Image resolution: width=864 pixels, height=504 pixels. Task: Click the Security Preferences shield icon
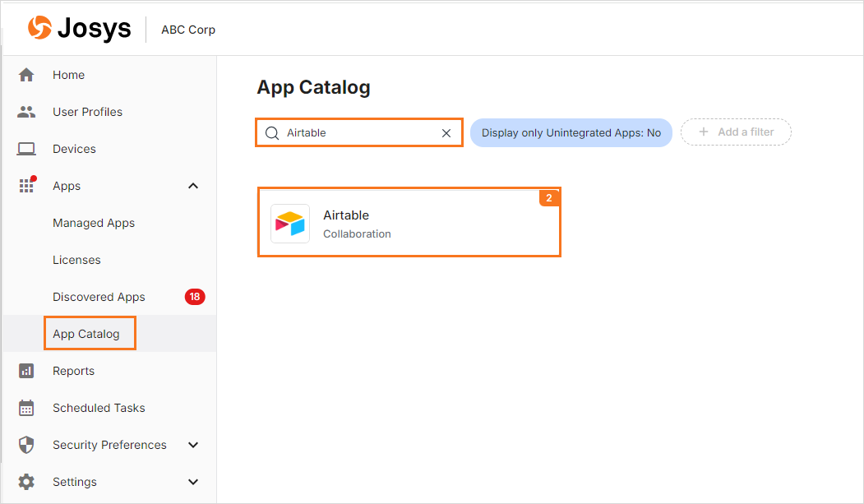[x=26, y=445]
